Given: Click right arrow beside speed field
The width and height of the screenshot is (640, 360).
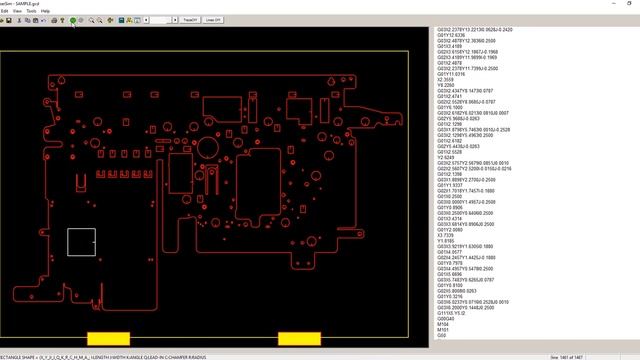Looking at the screenshot, I should point(175,20).
